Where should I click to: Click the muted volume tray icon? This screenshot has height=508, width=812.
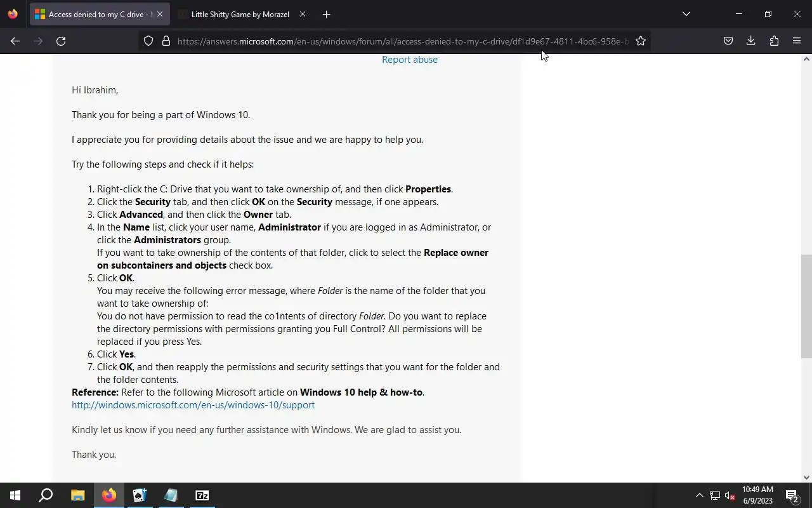[730, 495]
